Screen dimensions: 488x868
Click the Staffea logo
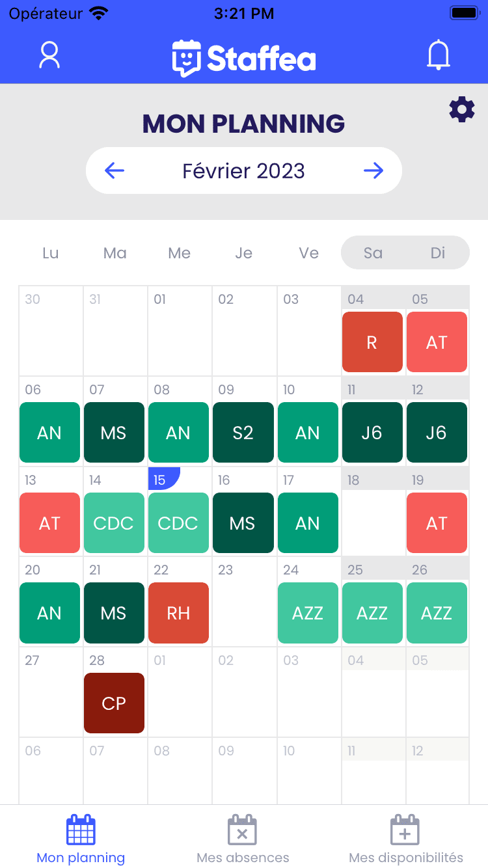pyautogui.click(x=244, y=57)
